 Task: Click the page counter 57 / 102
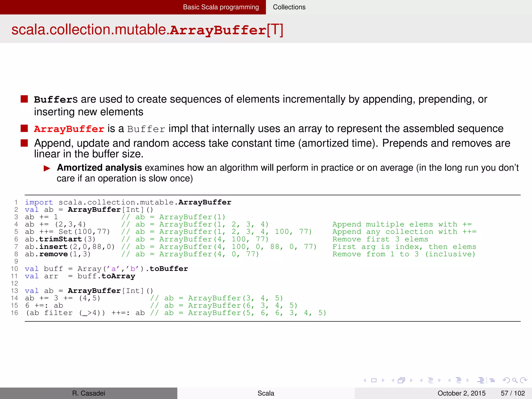[x=513, y=393]
